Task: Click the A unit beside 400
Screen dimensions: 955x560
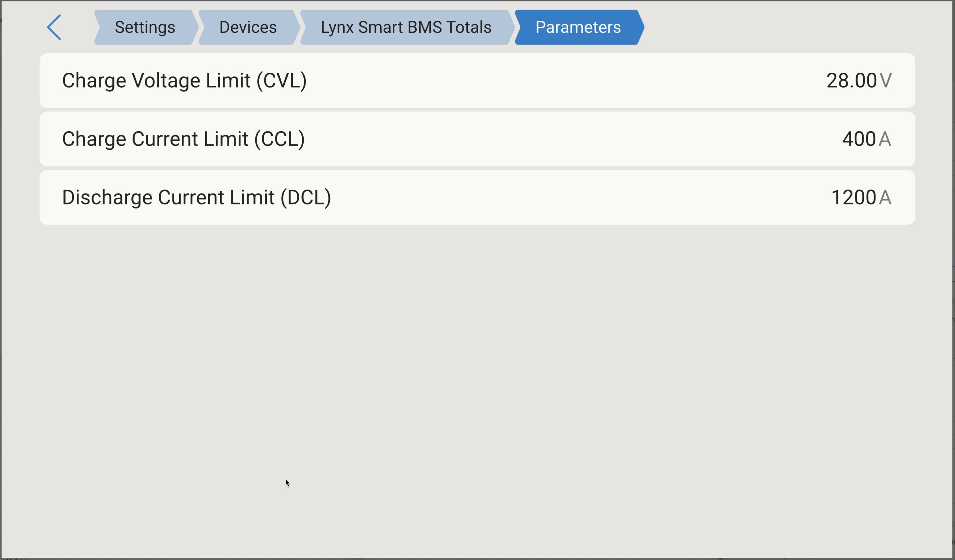Action: (x=885, y=139)
